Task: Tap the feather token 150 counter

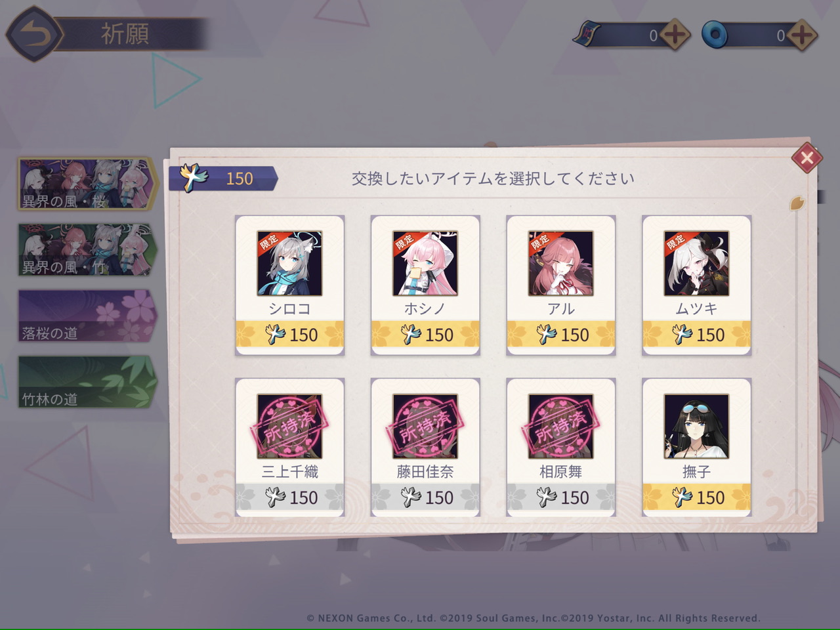Action: pyautogui.click(x=223, y=178)
